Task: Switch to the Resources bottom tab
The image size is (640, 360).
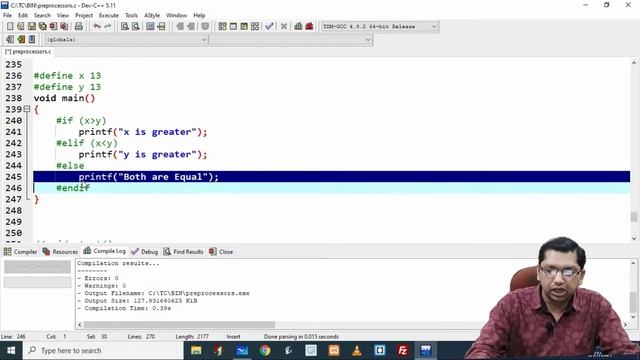Action: point(60,252)
